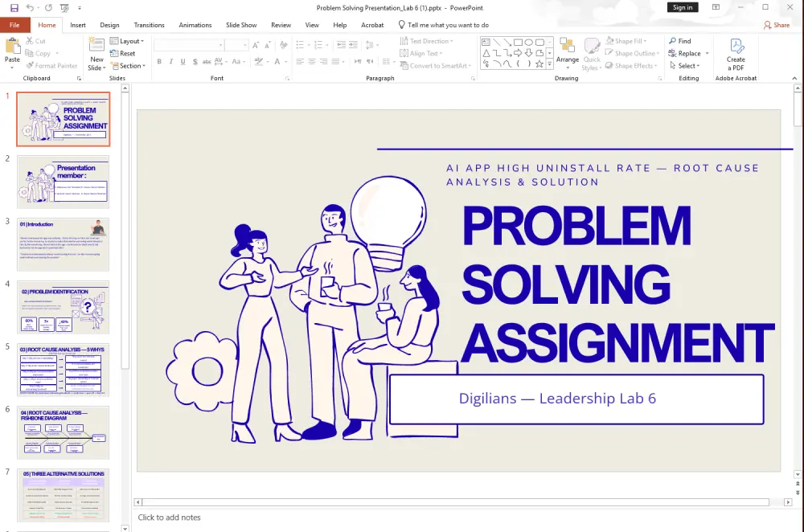
Task: Click Convert to SmartArt button
Action: 436,66
